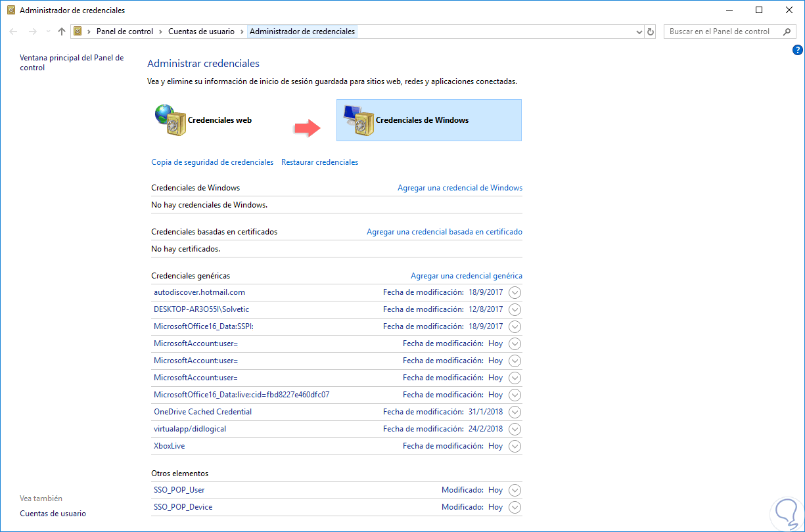
Task: Go back with the back arrow
Action: tap(14, 32)
